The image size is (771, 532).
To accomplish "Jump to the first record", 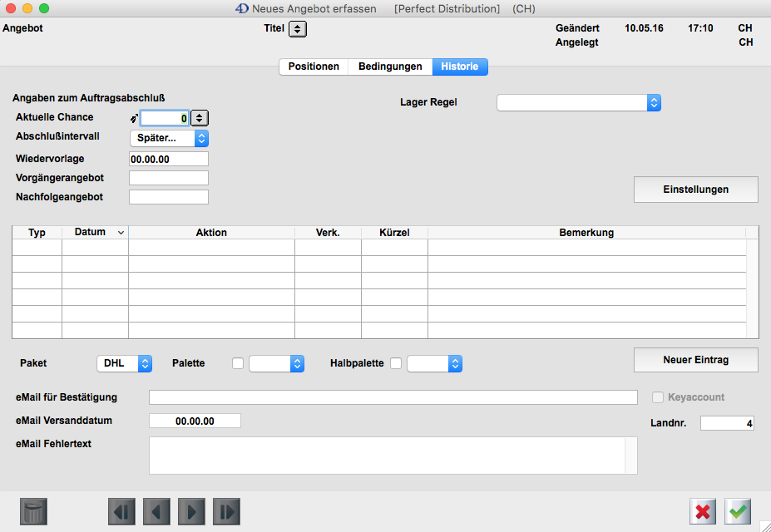I will (121, 511).
